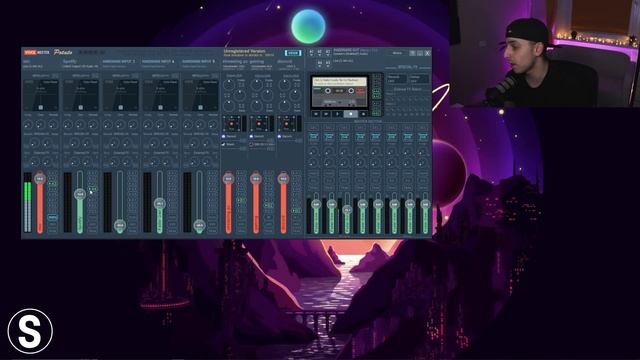The width and height of the screenshot is (640, 360).
Task: Click the second master bus mode button
Action: pyautogui.click(x=329, y=137)
